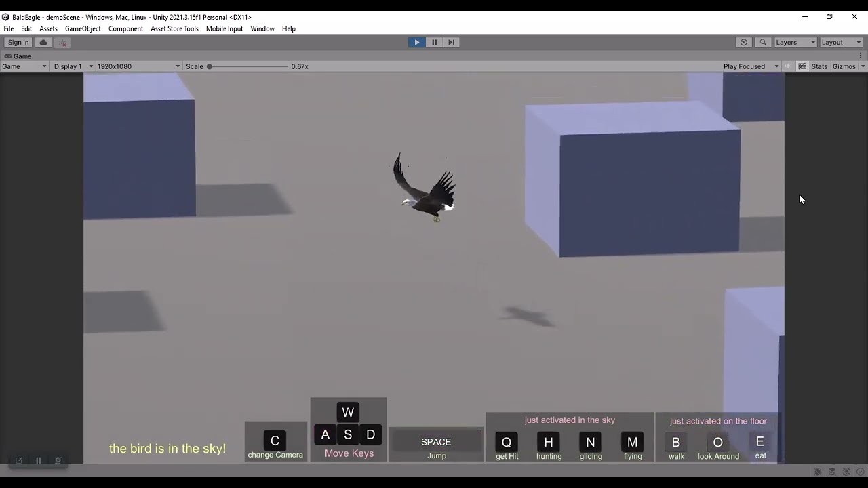Image resolution: width=868 pixels, height=488 pixels.
Task: Open the Mobile Input menu
Action: [224, 28]
